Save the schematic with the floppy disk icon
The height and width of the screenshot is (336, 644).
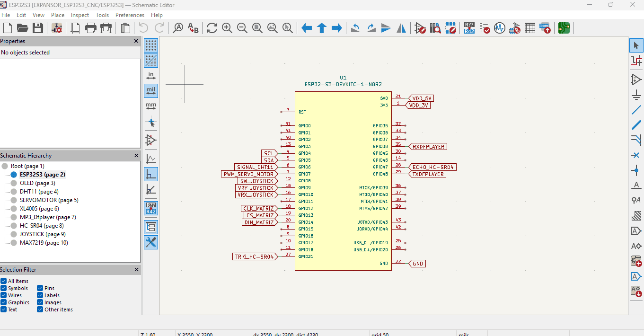(x=37, y=28)
